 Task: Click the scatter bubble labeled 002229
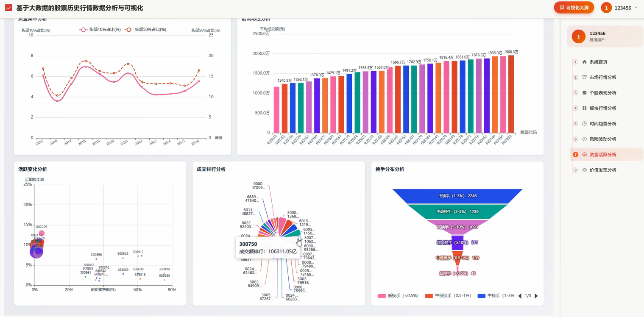pyautogui.click(x=42, y=233)
